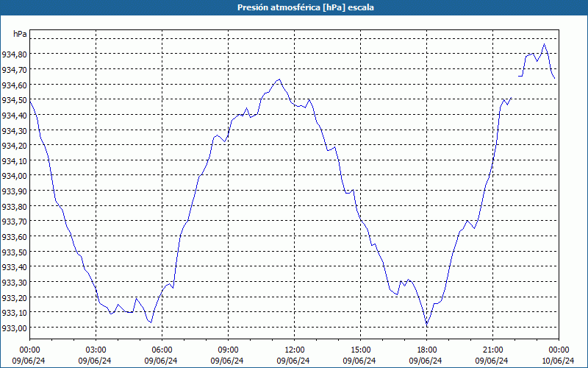Click the 09/06/24 date under 03:00
588x368 pixels.
[x=95, y=361]
